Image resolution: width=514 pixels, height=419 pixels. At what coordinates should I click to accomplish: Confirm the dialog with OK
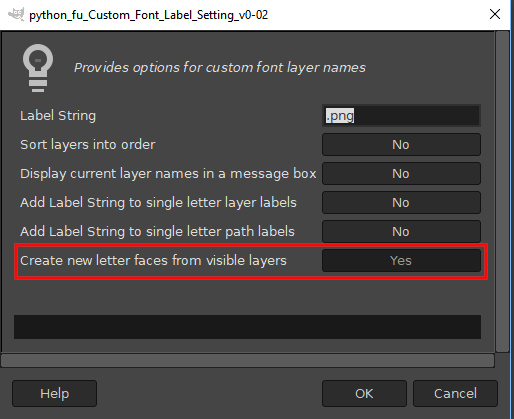pyautogui.click(x=364, y=394)
